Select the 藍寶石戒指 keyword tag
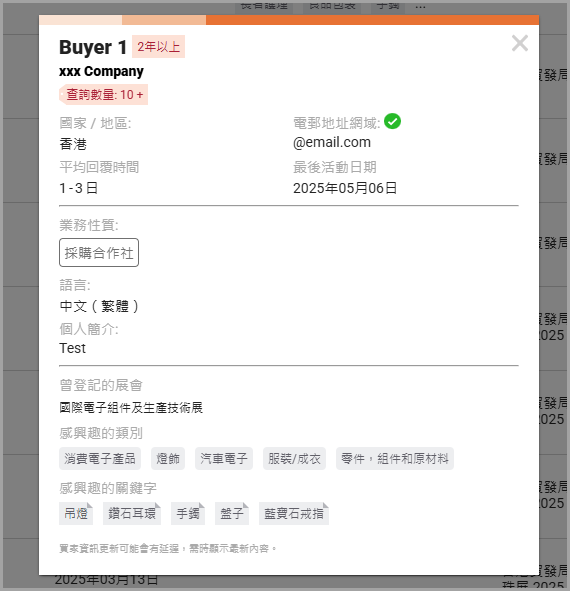This screenshot has height=591, width=570. [294, 513]
